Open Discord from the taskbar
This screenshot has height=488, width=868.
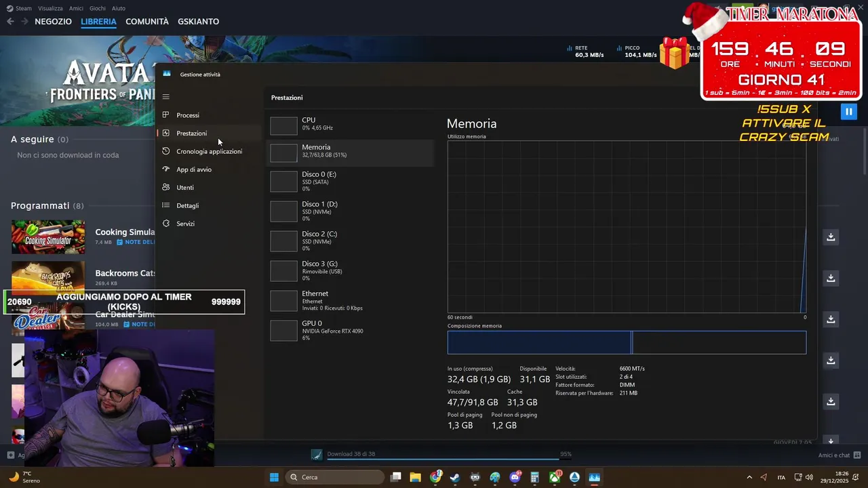[515, 477]
